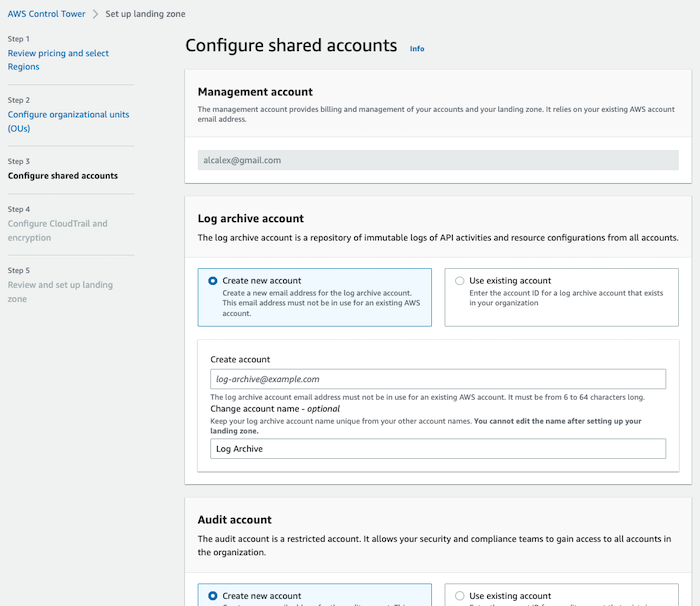Click the Audit account section heading

235,519
